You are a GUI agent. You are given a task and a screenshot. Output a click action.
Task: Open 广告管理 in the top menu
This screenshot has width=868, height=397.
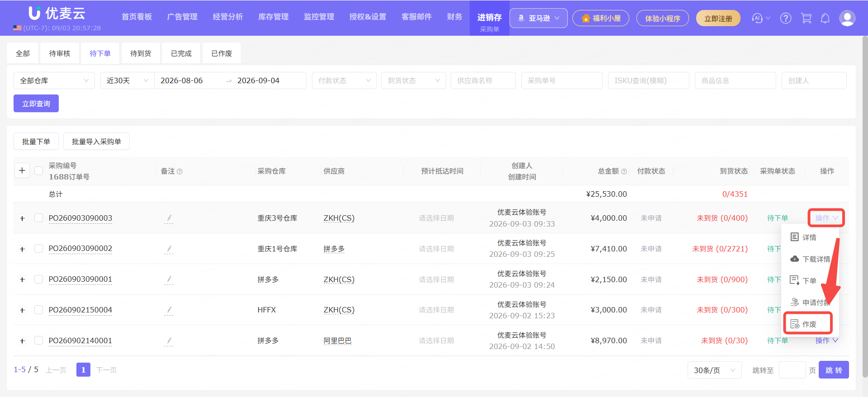(182, 17)
